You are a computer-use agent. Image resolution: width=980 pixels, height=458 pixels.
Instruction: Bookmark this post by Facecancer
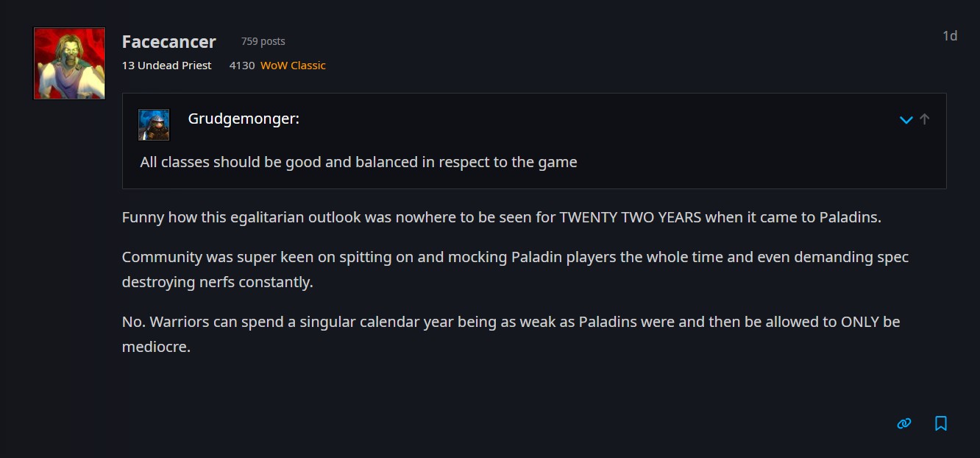click(x=941, y=423)
